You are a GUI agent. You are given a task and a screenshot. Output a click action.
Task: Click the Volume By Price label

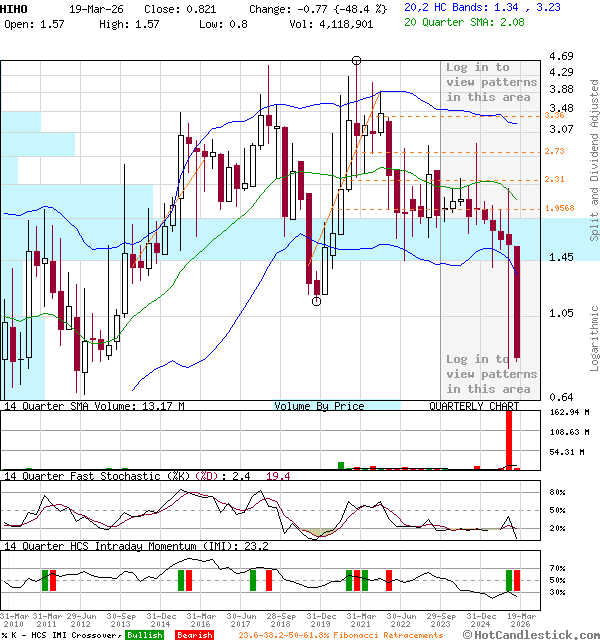pyautogui.click(x=319, y=406)
